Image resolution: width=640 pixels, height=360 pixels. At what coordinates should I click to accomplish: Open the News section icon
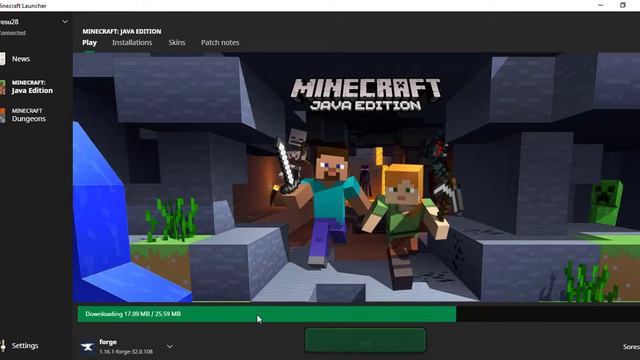pyautogui.click(x=2, y=59)
